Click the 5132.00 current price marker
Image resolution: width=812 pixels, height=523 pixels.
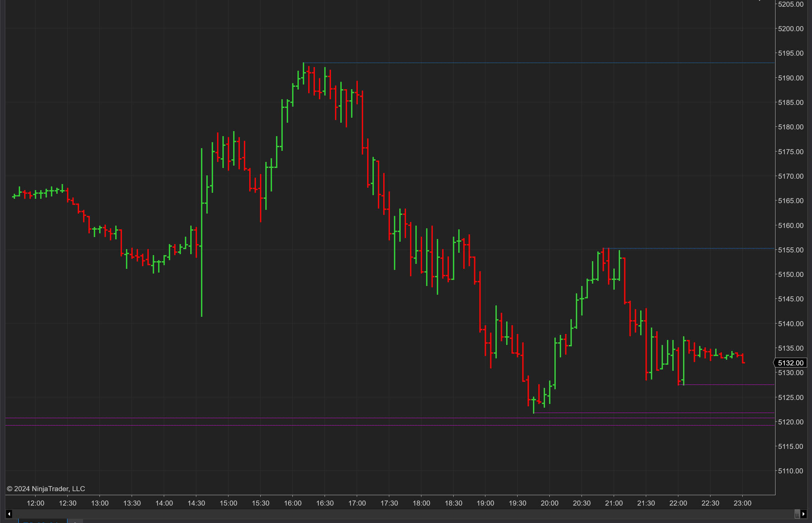(791, 363)
